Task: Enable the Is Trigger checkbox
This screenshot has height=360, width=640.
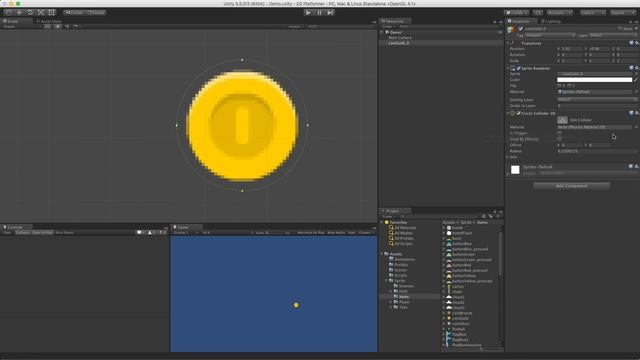Action: pos(559,133)
